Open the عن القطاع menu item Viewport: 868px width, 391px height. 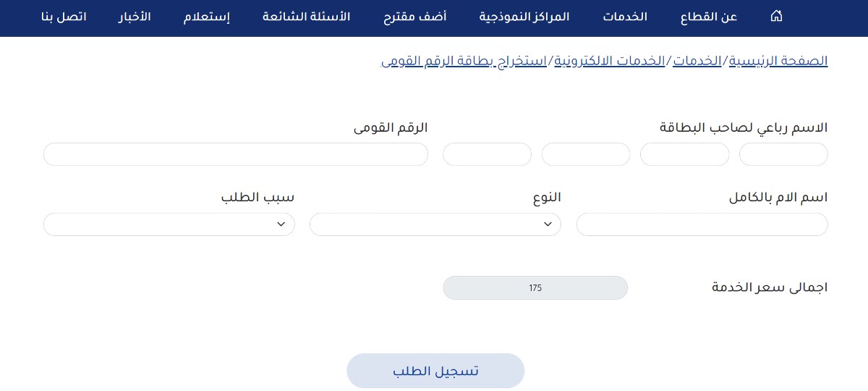pyautogui.click(x=709, y=17)
